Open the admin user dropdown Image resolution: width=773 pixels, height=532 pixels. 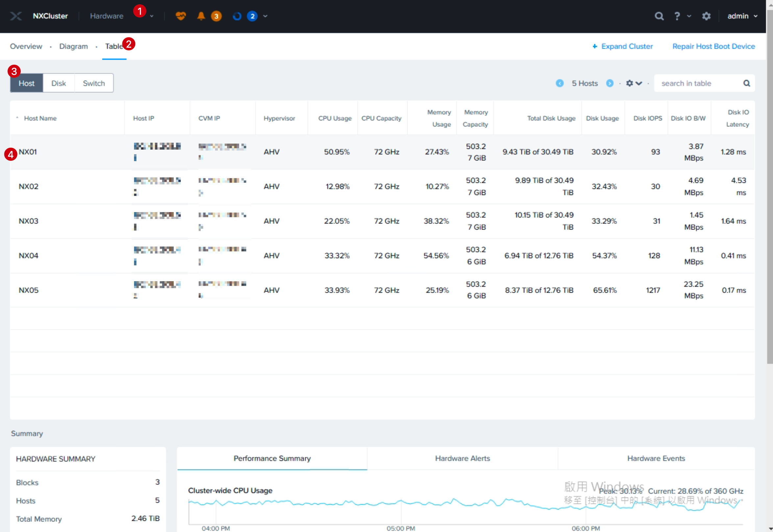point(742,16)
